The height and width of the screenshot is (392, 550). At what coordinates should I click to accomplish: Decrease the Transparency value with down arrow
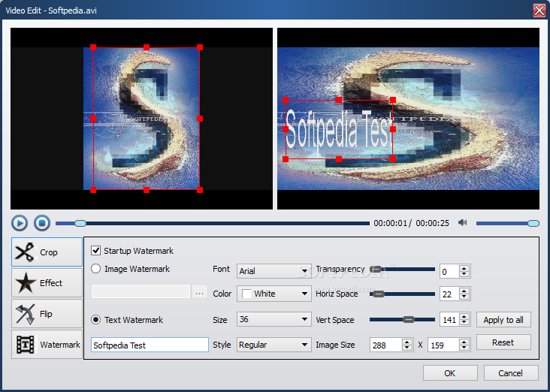coord(464,274)
